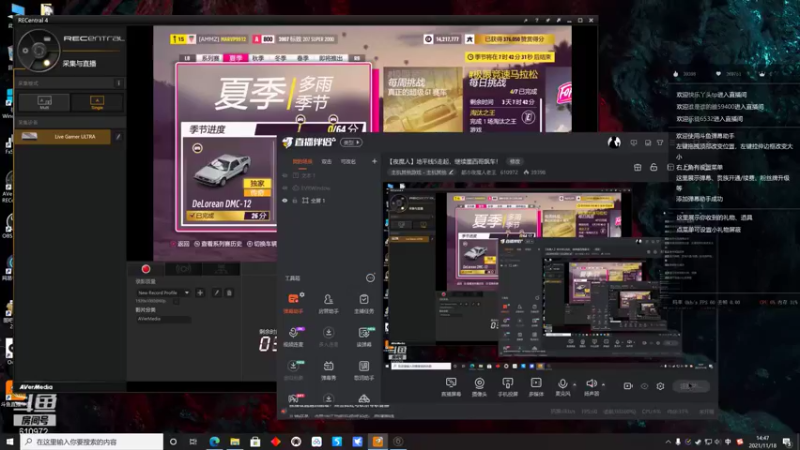The height and width of the screenshot is (450, 800).
Task: Click the room number 610972
Action: [509, 172]
